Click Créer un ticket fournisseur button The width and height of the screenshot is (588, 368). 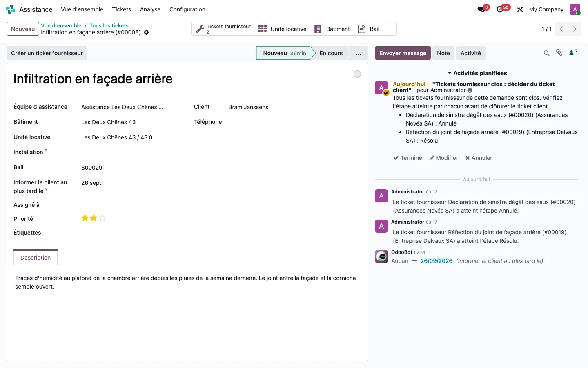47,53
